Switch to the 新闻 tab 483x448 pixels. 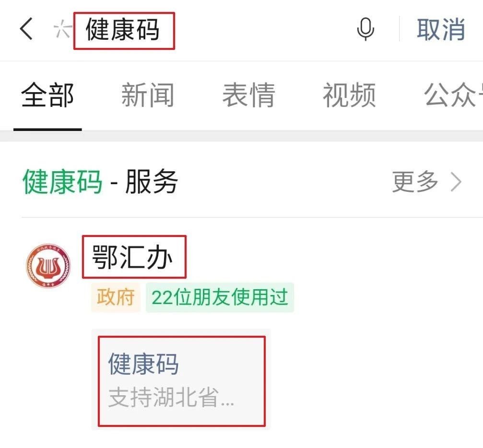148,95
